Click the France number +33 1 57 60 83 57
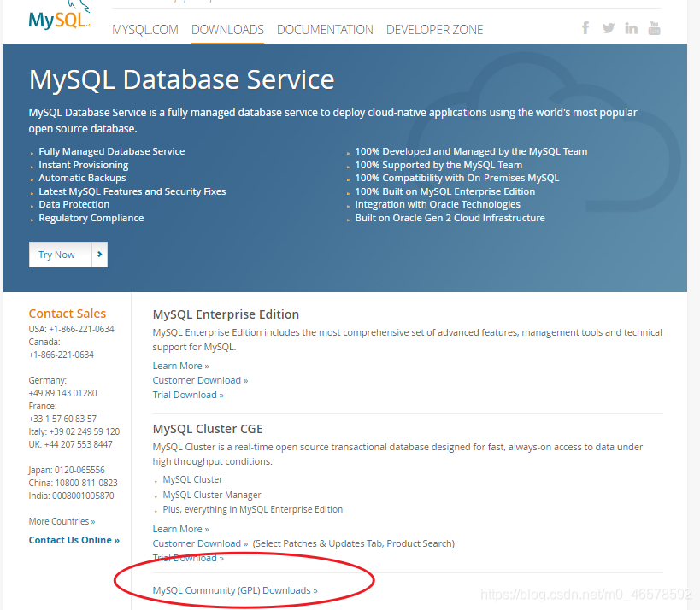Image resolution: width=700 pixels, height=610 pixels. 62,419
